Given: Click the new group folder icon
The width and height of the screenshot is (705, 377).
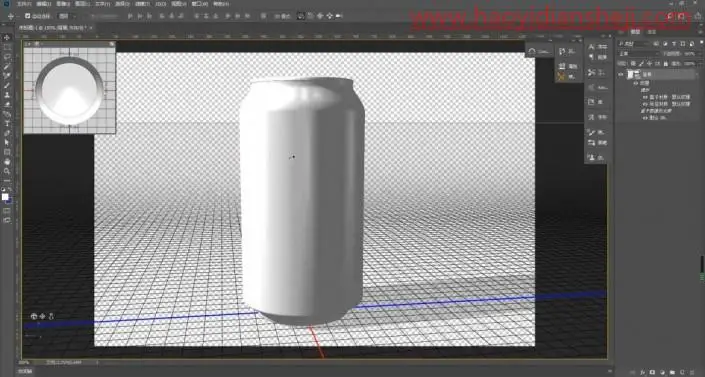Looking at the screenshot, I should click(x=672, y=372).
